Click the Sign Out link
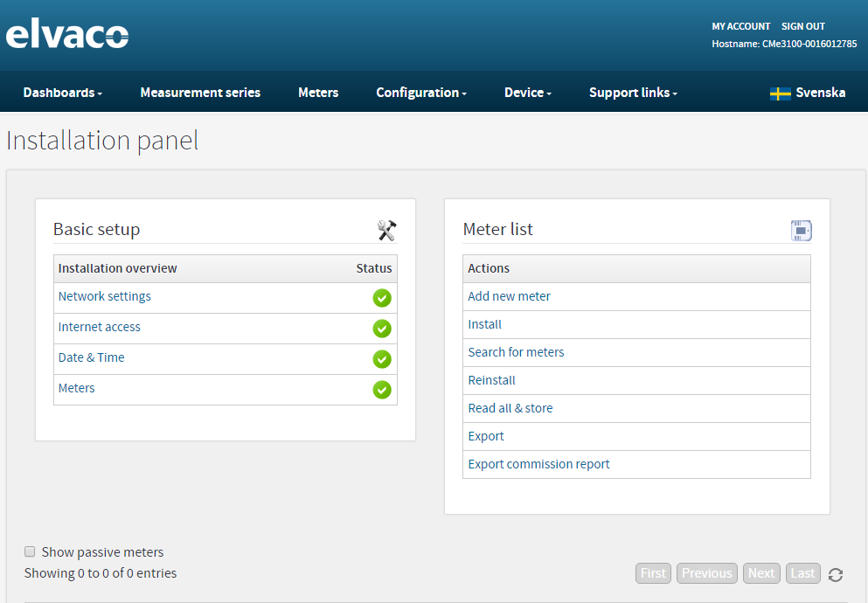 pos(802,26)
